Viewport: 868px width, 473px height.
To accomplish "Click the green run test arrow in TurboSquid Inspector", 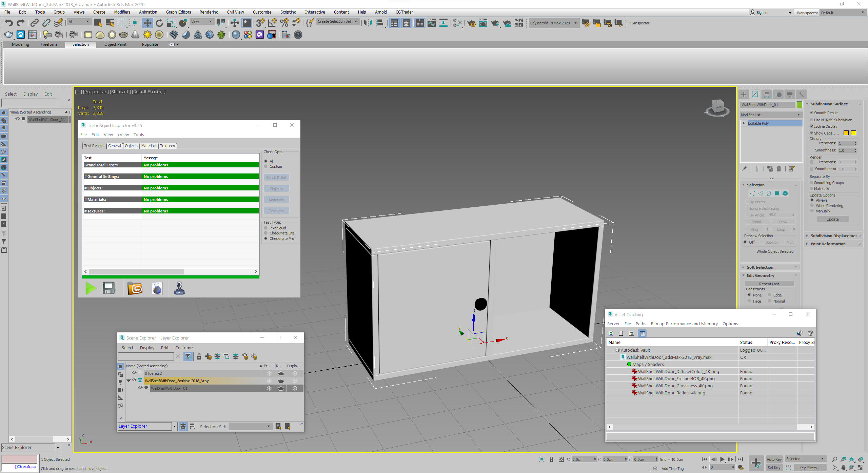I will pos(91,289).
